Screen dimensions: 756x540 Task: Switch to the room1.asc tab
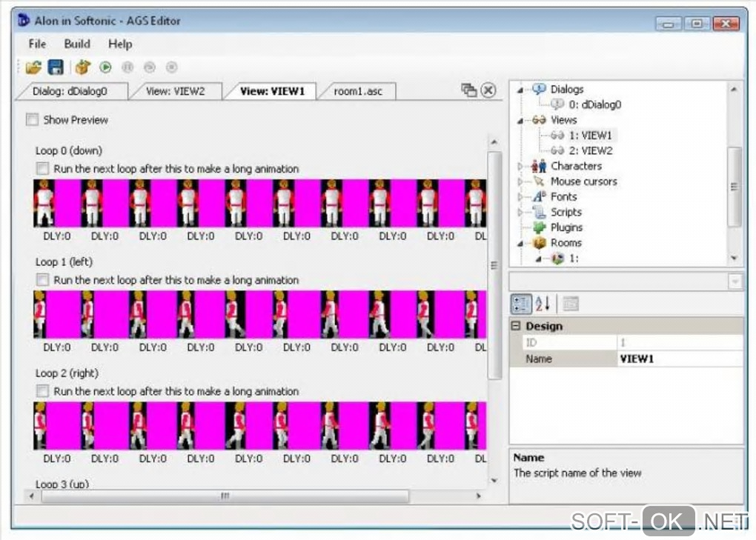point(358,91)
